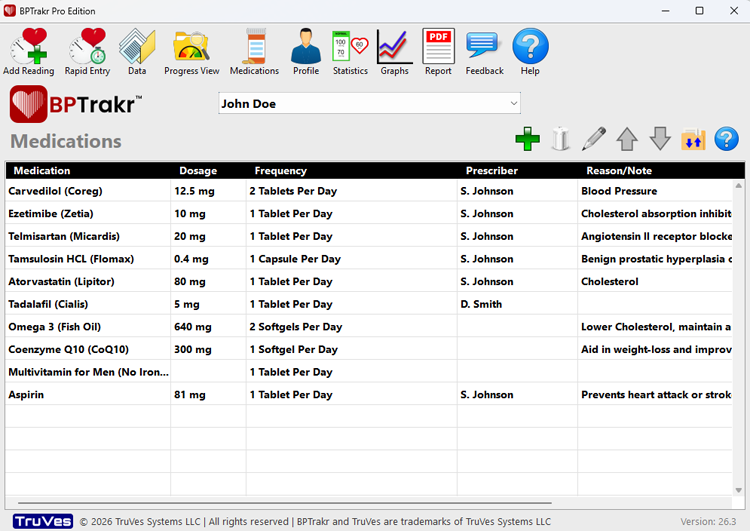Click 1 Capsule Per Day frequency
The width and height of the screenshot is (750, 531).
tap(352, 259)
